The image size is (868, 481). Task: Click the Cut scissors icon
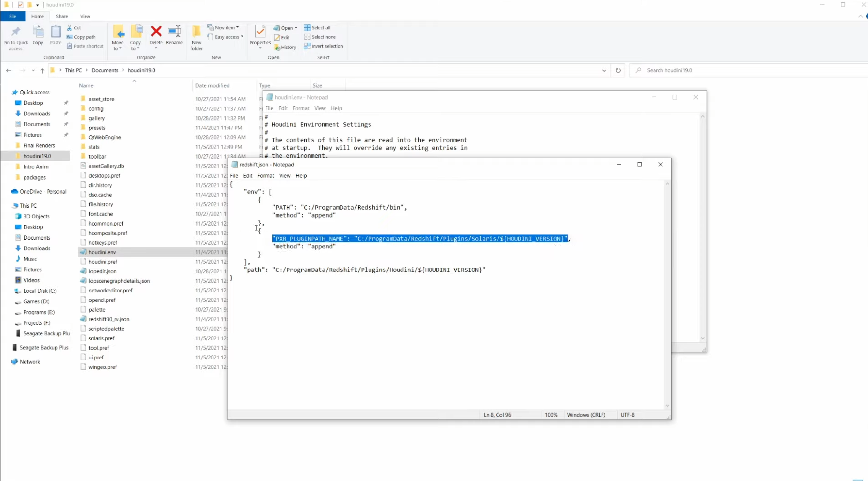coord(70,28)
